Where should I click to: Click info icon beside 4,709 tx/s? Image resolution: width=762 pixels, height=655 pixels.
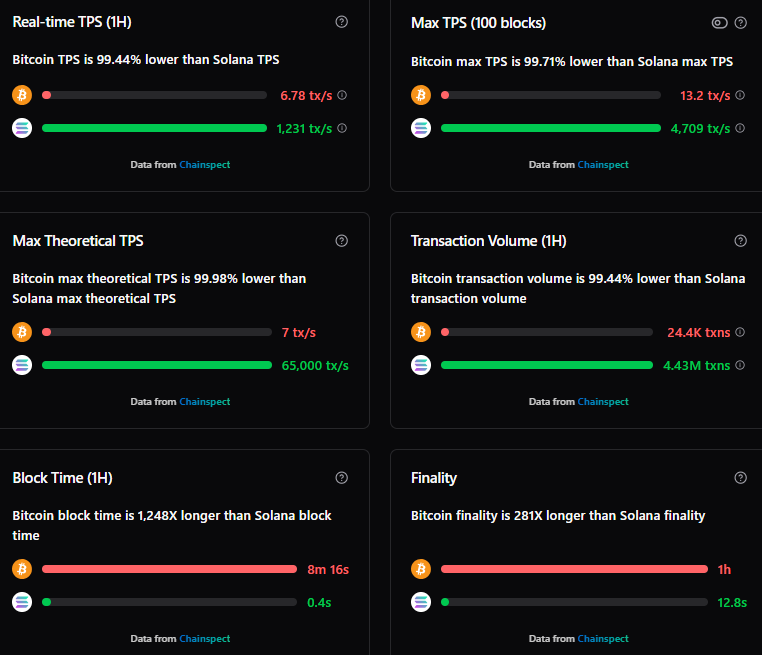[740, 128]
